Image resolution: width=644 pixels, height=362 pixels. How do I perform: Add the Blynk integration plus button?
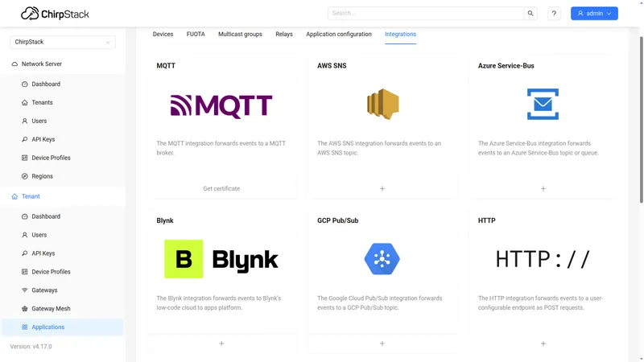[221, 343]
